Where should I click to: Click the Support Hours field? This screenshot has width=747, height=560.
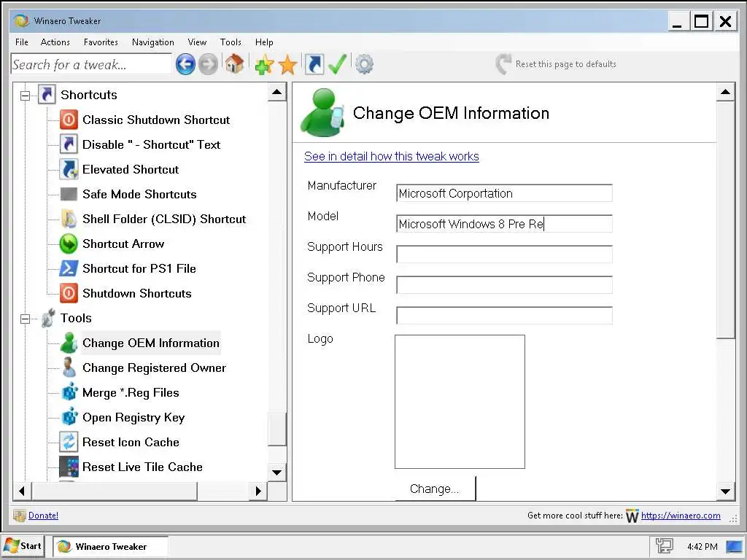point(504,254)
